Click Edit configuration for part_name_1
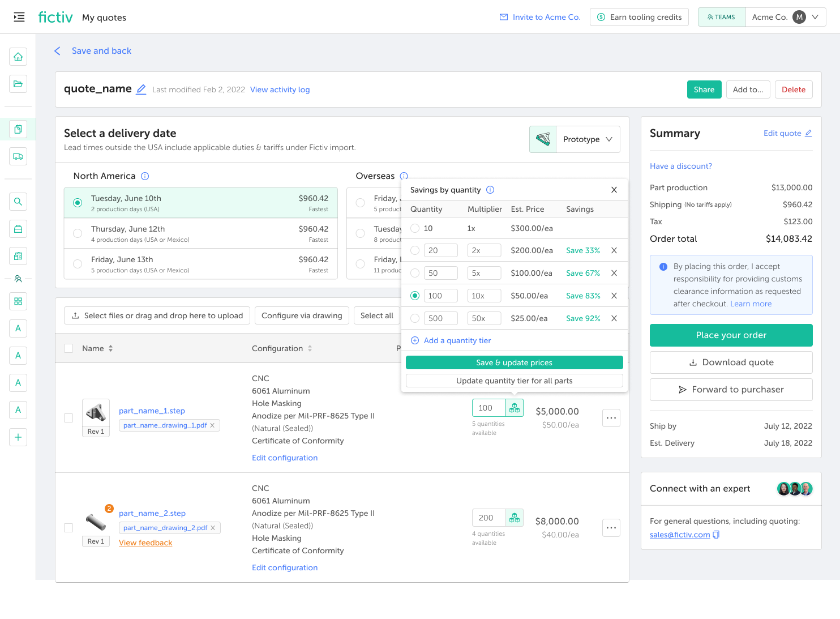840x619 pixels. 285,458
